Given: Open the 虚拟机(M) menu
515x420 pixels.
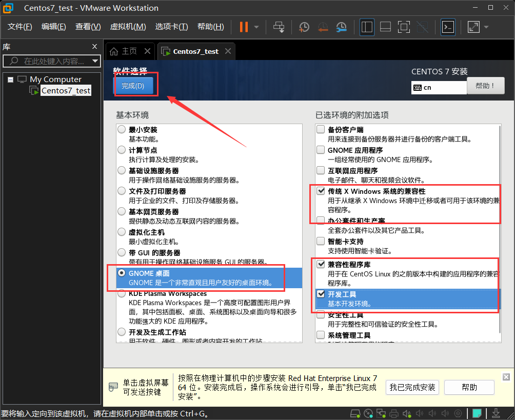Looking at the screenshot, I should coord(128,27).
